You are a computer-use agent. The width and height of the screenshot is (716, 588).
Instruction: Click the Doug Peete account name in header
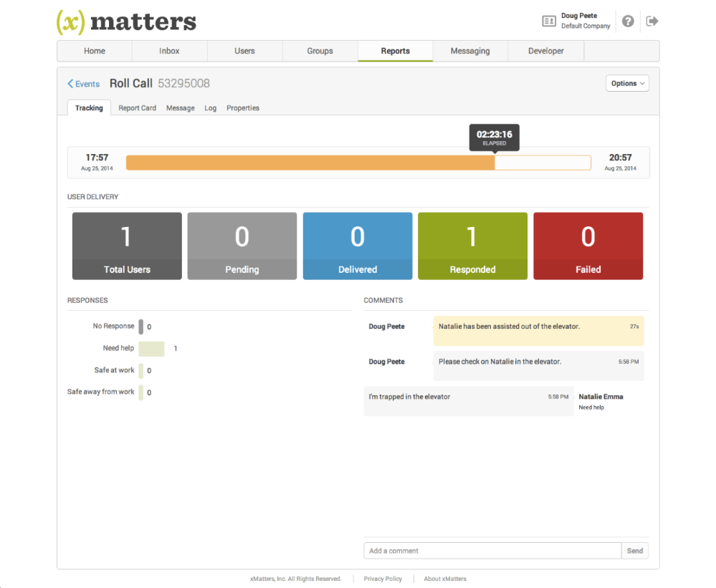point(579,16)
